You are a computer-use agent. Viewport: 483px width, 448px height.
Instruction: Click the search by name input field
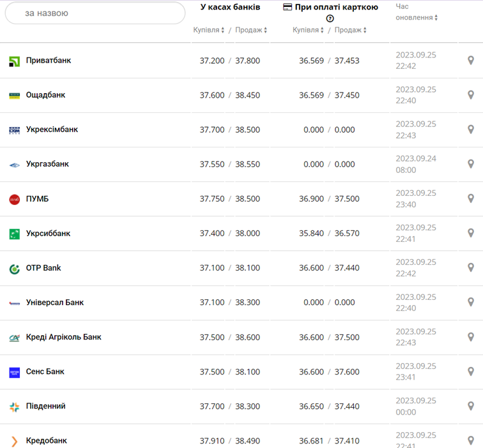95,13
